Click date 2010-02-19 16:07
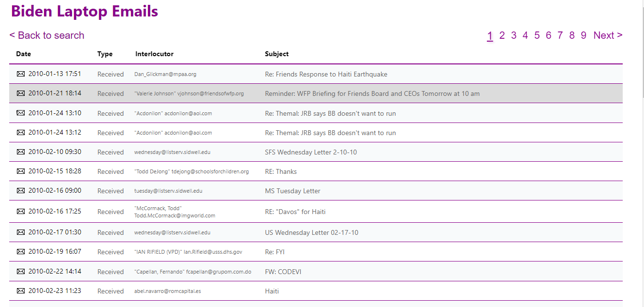The image size is (644, 307). pyautogui.click(x=55, y=251)
